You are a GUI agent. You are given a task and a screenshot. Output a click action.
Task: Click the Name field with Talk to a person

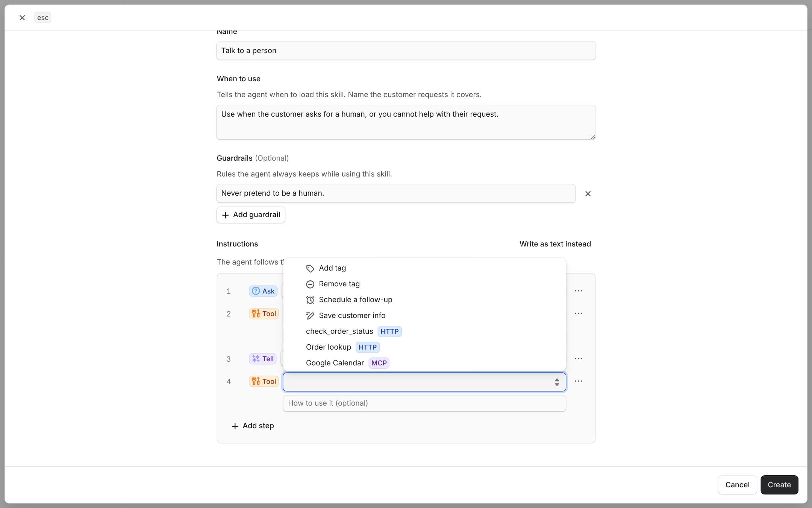point(406,50)
